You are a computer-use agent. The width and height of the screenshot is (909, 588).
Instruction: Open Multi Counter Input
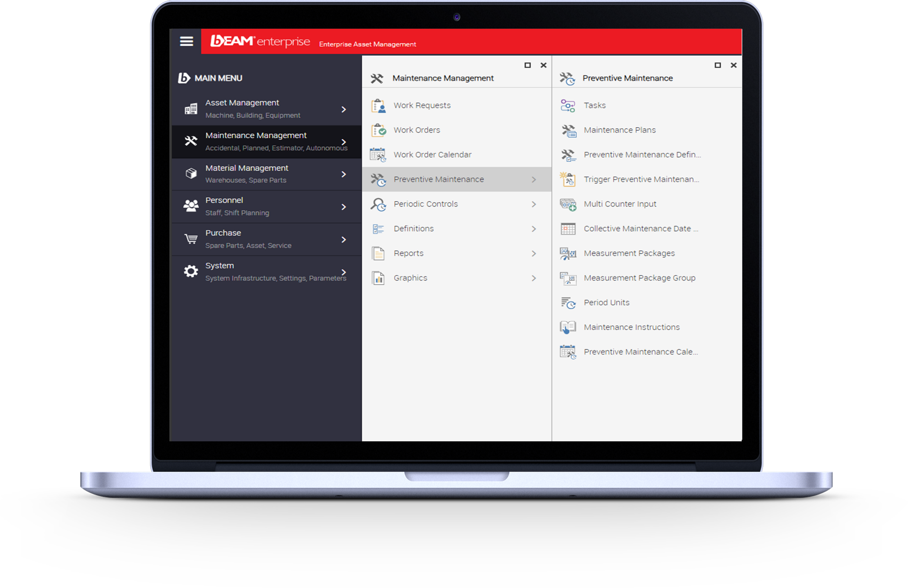pyautogui.click(x=646, y=204)
